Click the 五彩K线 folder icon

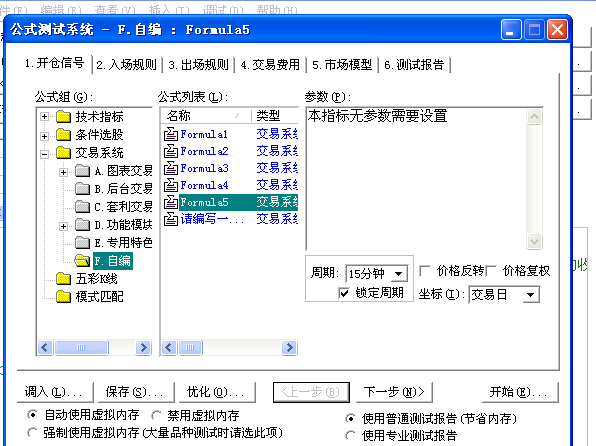[63, 279]
